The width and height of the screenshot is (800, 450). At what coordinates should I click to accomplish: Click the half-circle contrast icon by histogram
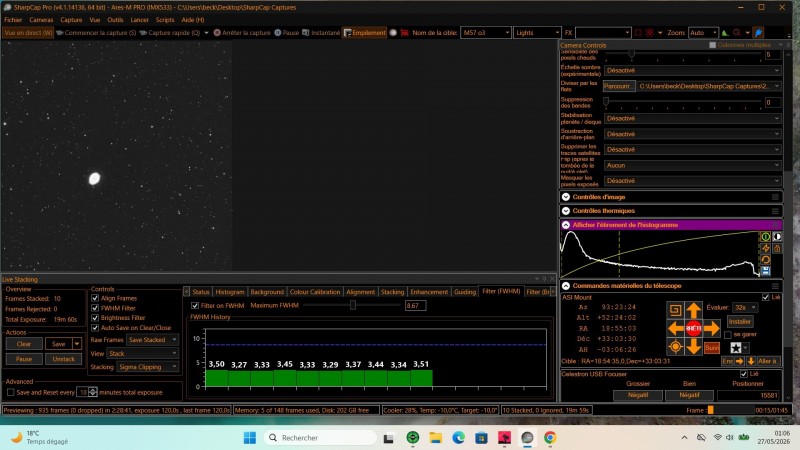777,237
